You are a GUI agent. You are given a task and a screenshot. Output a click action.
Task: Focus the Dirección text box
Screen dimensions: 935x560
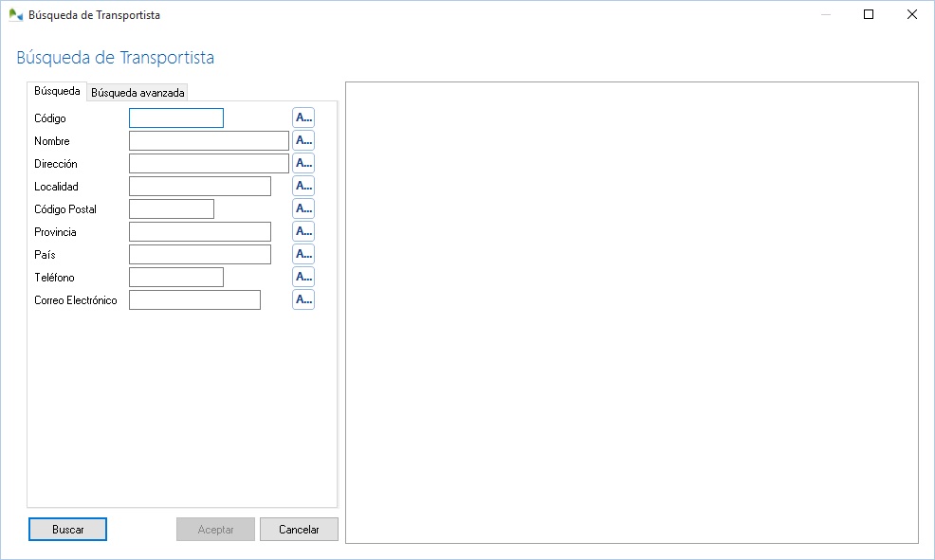(209, 164)
